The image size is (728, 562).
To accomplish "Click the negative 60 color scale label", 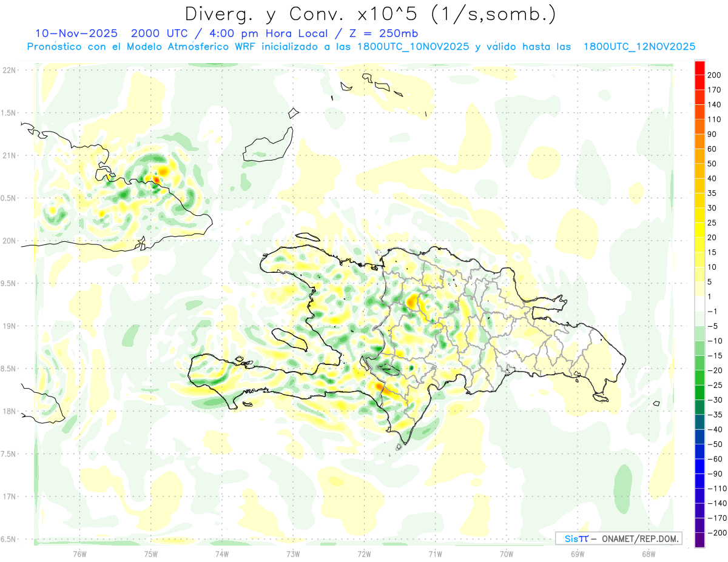I will 716,459.
